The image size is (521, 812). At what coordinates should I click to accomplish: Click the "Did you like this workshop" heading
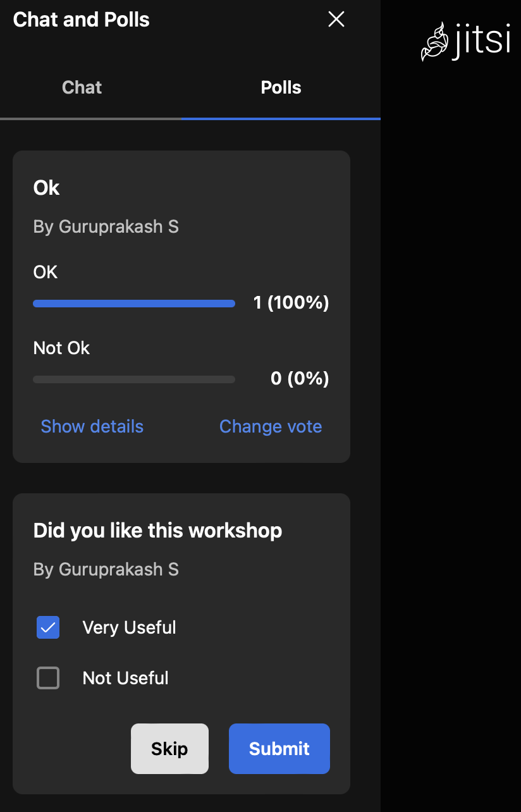tap(158, 530)
